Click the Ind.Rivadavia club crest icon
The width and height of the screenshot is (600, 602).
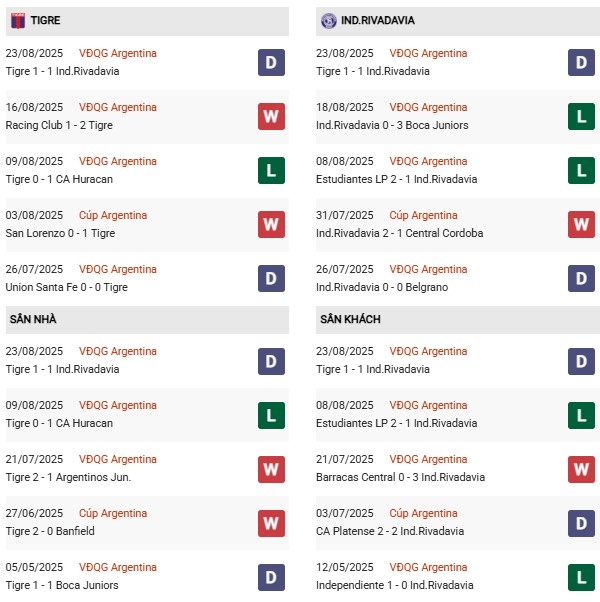[328, 21]
